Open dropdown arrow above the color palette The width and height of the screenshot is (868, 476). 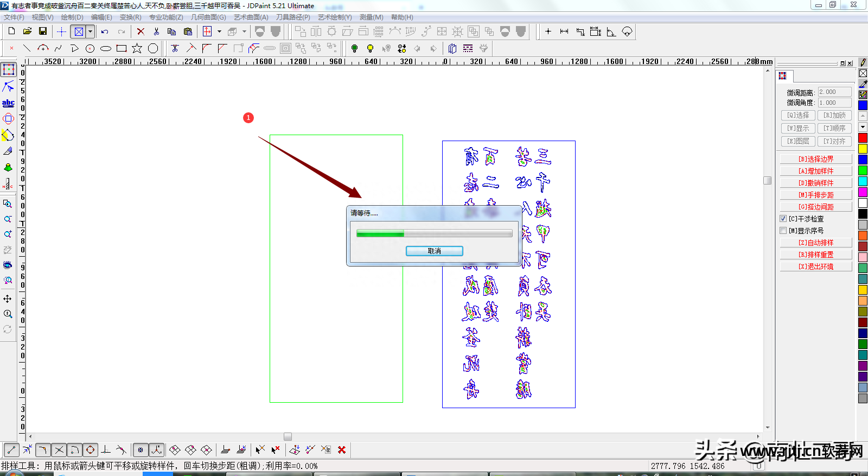[863, 127]
